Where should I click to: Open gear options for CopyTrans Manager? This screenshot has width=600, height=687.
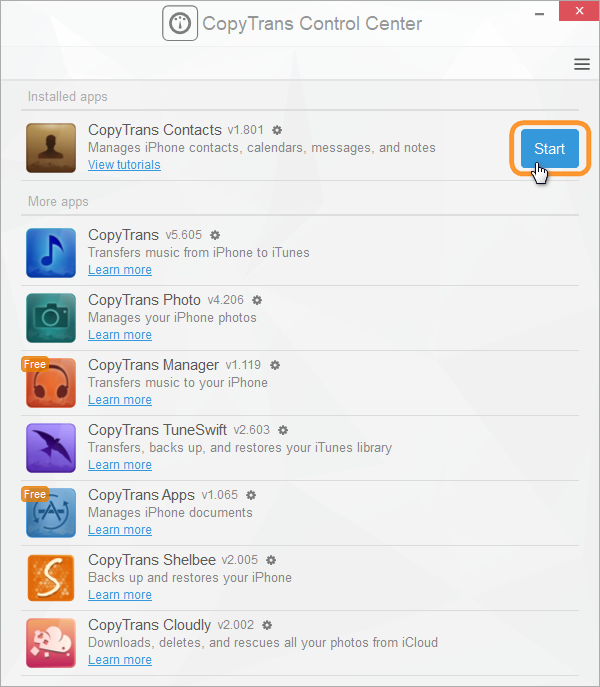click(275, 365)
